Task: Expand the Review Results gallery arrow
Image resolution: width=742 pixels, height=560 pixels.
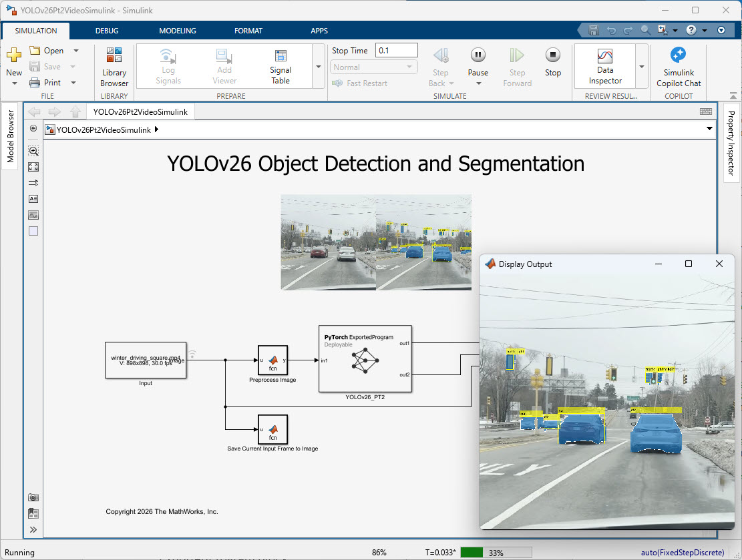Action: tap(642, 67)
